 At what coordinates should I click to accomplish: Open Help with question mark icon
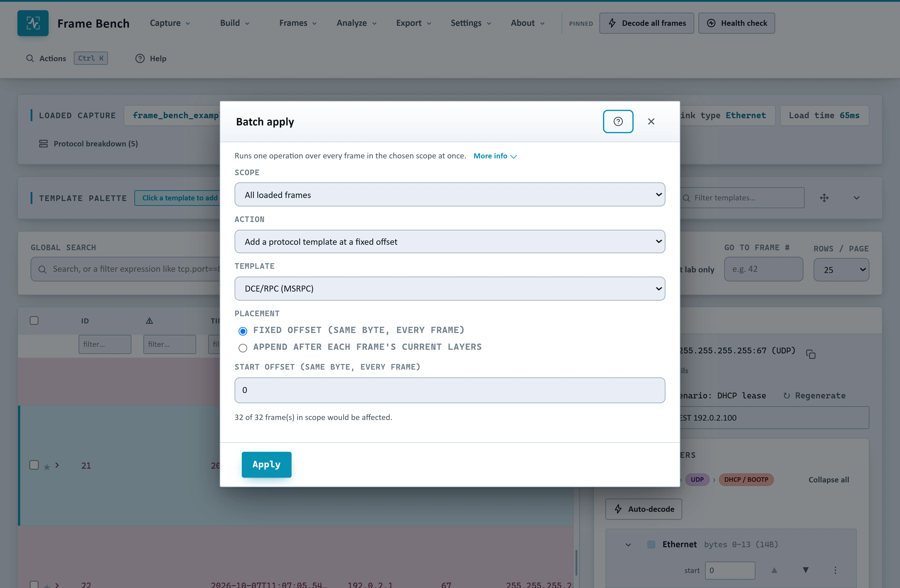[x=151, y=58]
